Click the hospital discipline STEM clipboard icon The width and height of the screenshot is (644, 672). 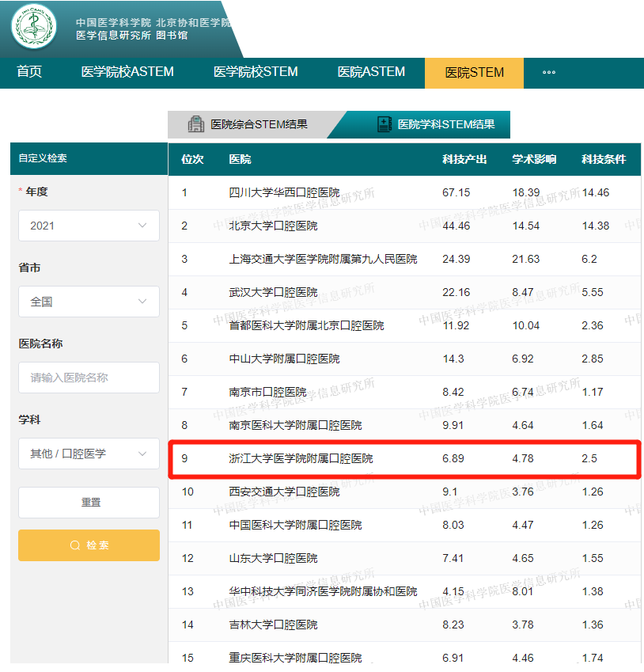click(x=385, y=124)
